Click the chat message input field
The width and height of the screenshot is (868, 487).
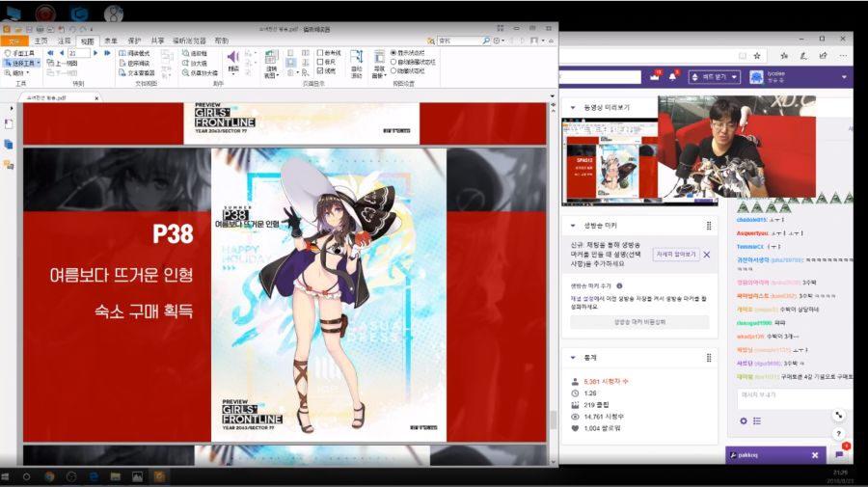pos(794,398)
